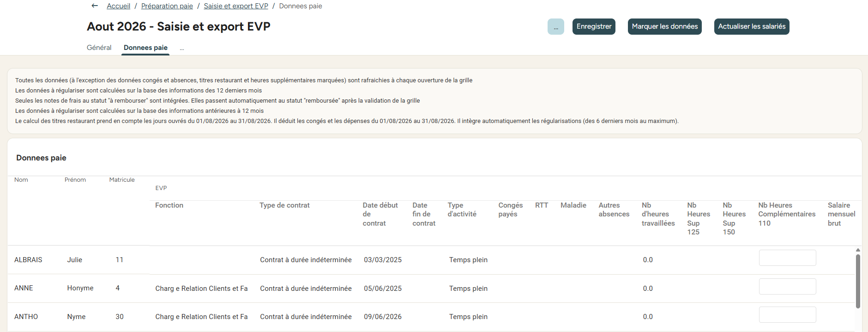This screenshot has width=868, height=332.
Task: Click ANTHO's Contrat à durée indéterminée cell
Action: pos(306,317)
